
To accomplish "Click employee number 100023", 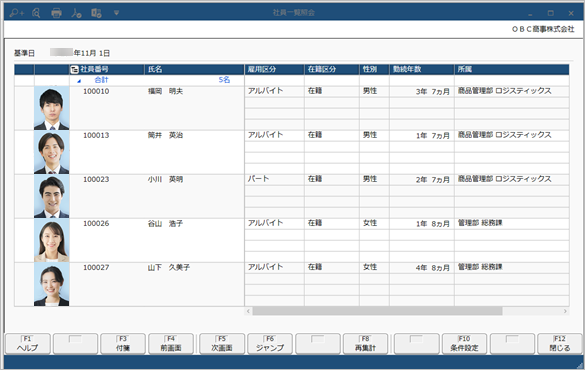I will (x=96, y=179).
